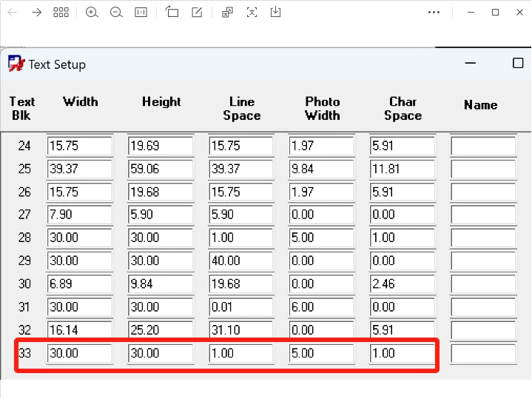Viewport: 532px width, 399px height.
Task: Click the Width field of block 32
Action: (80, 330)
